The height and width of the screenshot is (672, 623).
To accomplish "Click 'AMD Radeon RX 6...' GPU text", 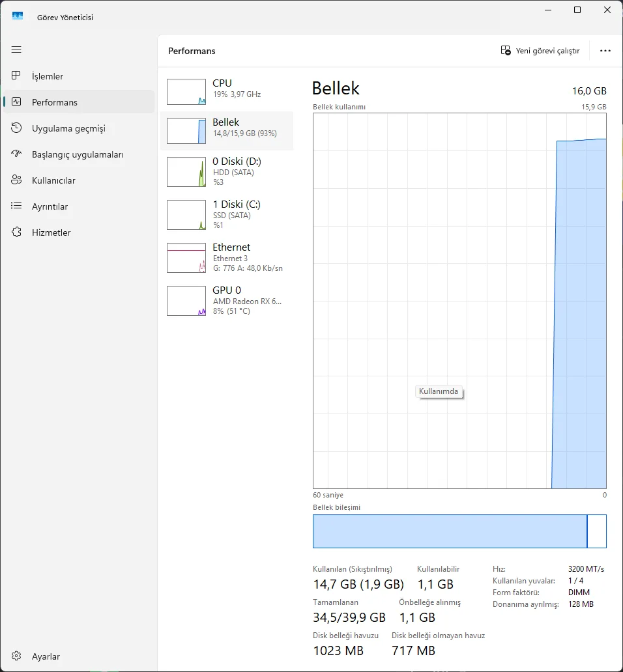I will pos(248,301).
